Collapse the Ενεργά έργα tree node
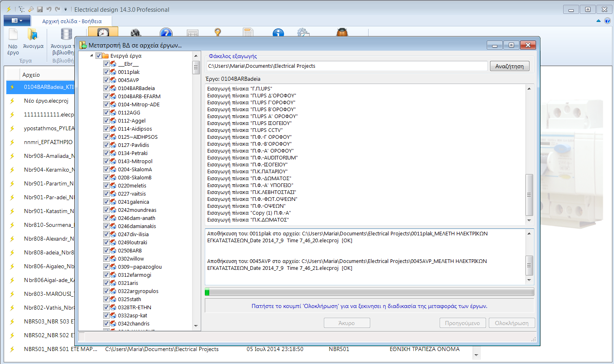This screenshot has width=614, height=364. tap(91, 56)
